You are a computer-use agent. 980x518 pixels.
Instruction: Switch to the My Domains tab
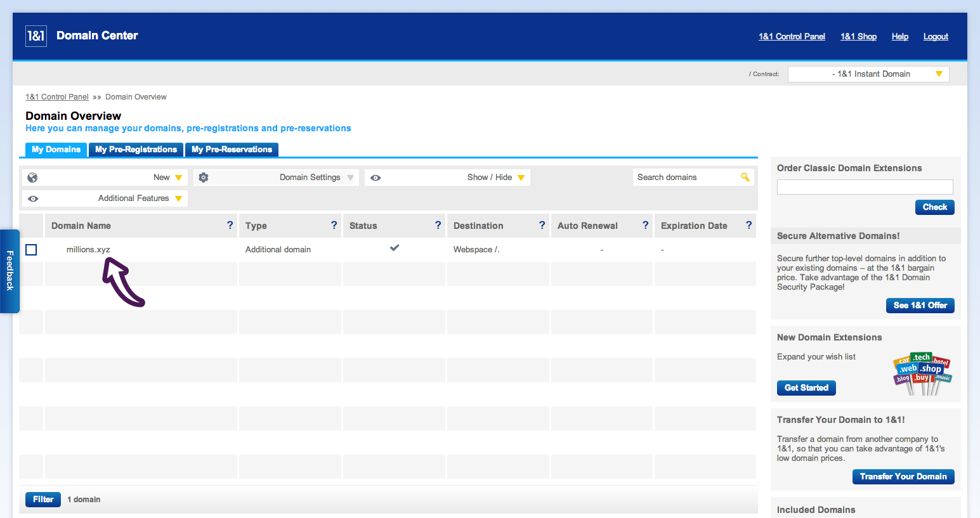56,150
